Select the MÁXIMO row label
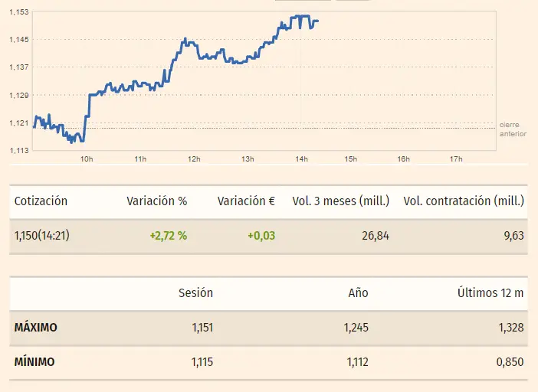538x392 pixels. point(36,328)
